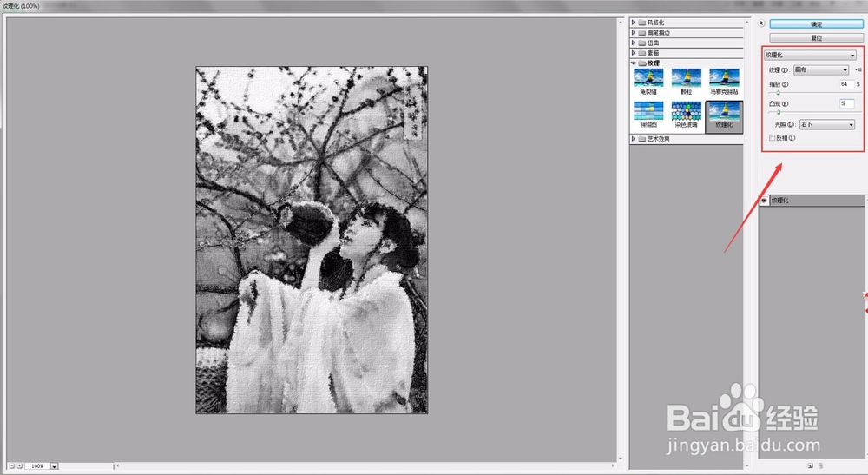
Task: Click the 复位 (Reset) button
Action: click(816, 37)
